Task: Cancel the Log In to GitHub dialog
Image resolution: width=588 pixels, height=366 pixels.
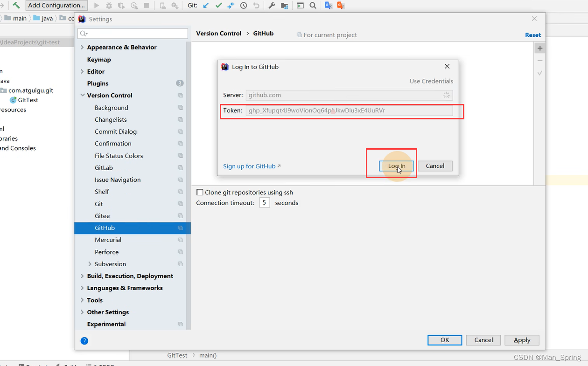Action: [435, 166]
